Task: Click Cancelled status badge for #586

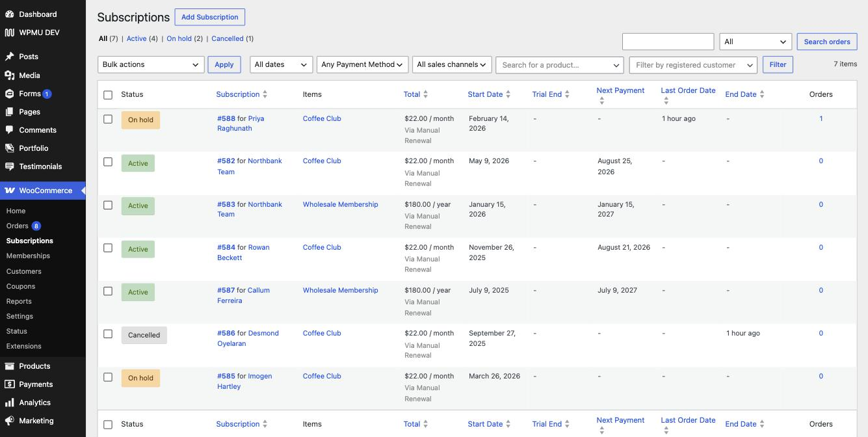Action: click(144, 336)
